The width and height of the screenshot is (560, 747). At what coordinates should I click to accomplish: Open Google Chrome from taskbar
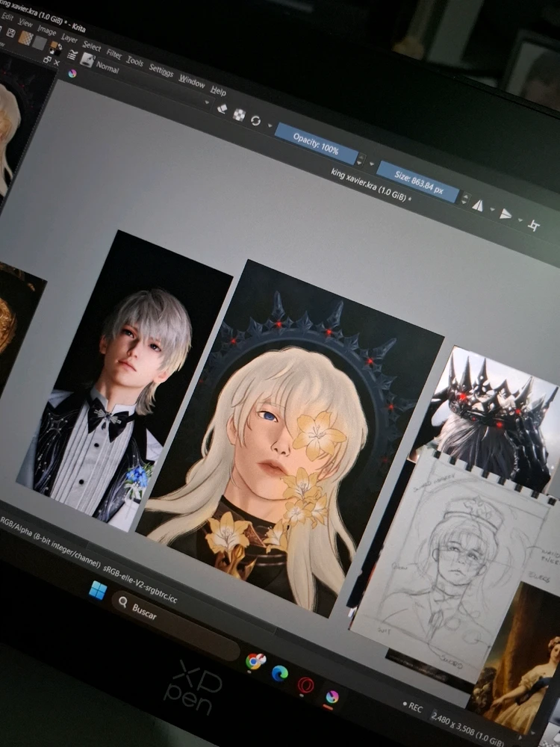coord(255,661)
